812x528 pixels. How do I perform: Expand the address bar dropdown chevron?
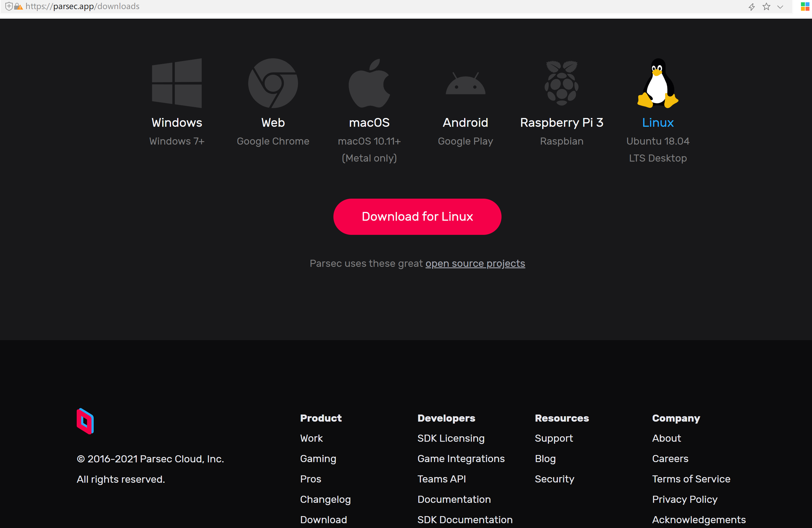(780, 7)
